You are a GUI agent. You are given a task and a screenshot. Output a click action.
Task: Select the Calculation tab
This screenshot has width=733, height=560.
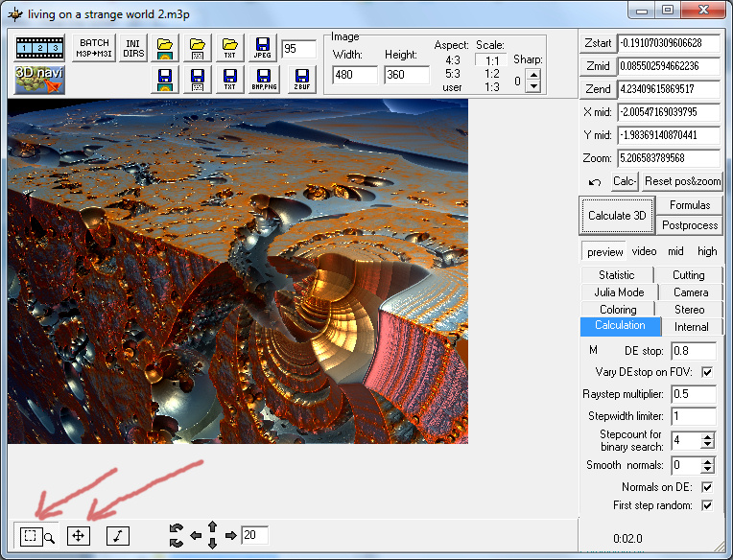(x=621, y=326)
